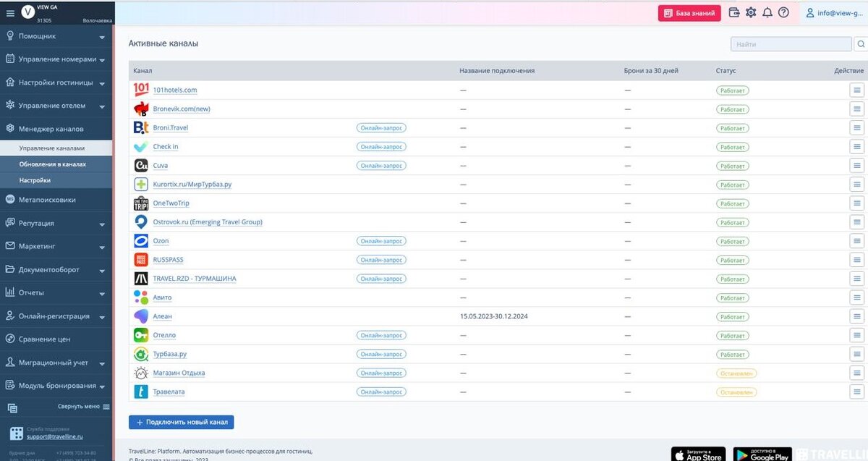Click the Ozon channel logo
868x461 pixels.
pyautogui.click(x=141, y=241)
